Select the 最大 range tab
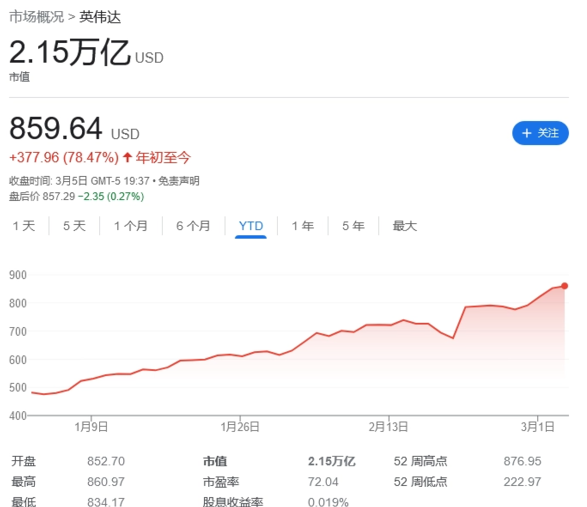The image size is (587, 507). (405, 226)
